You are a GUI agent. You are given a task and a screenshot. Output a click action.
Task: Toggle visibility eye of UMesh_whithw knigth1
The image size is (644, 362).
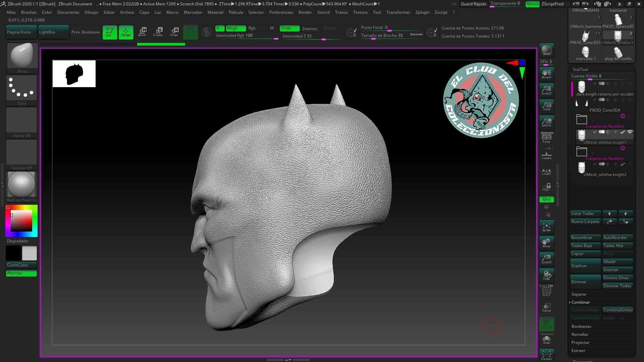click(x=630, y=132)
